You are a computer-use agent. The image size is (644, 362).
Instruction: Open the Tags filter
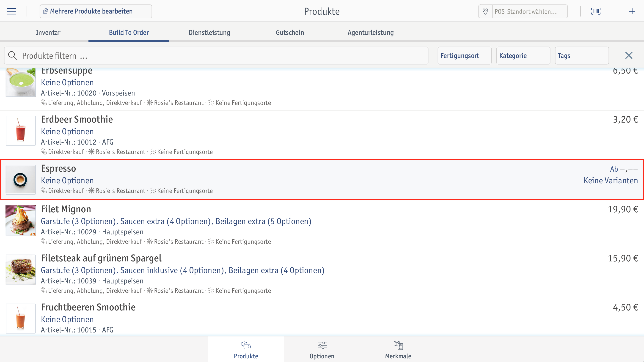[582, 55]
